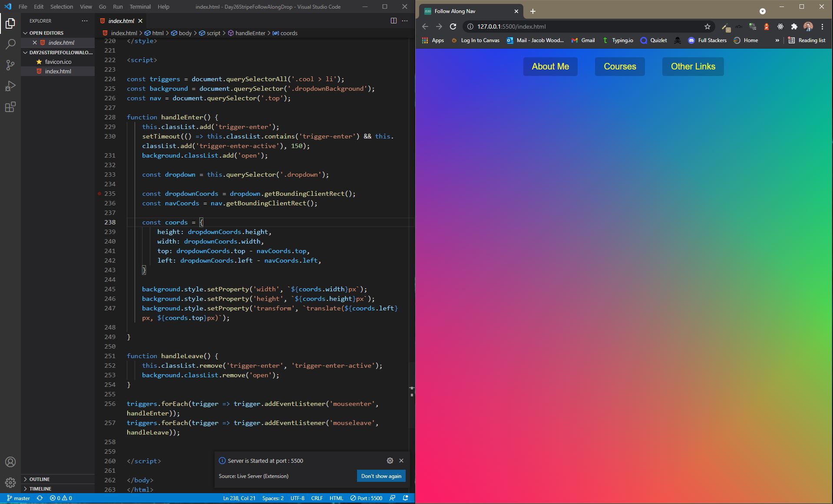833x504 pixels.
Task: Split the editor to the right
Action: (x=393, y=20)
